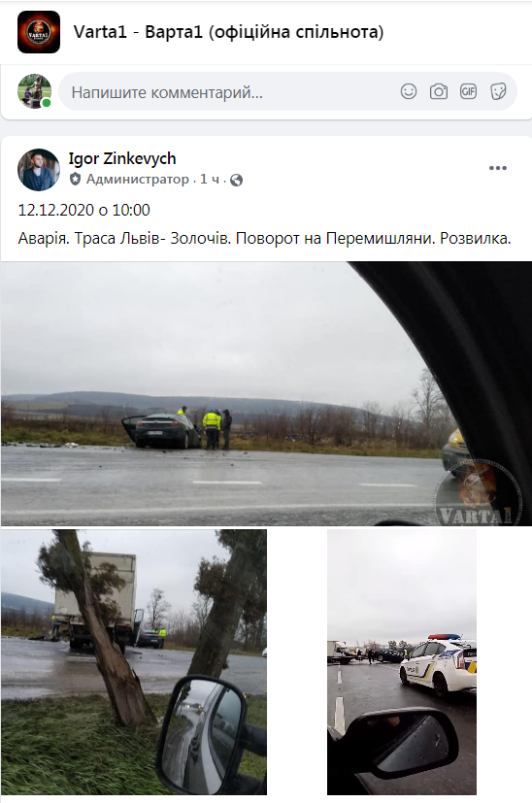Open the police car photo thumbnail
Viewport: 532px width, 803px height.
pyautogui.click(x=402, y=661)
